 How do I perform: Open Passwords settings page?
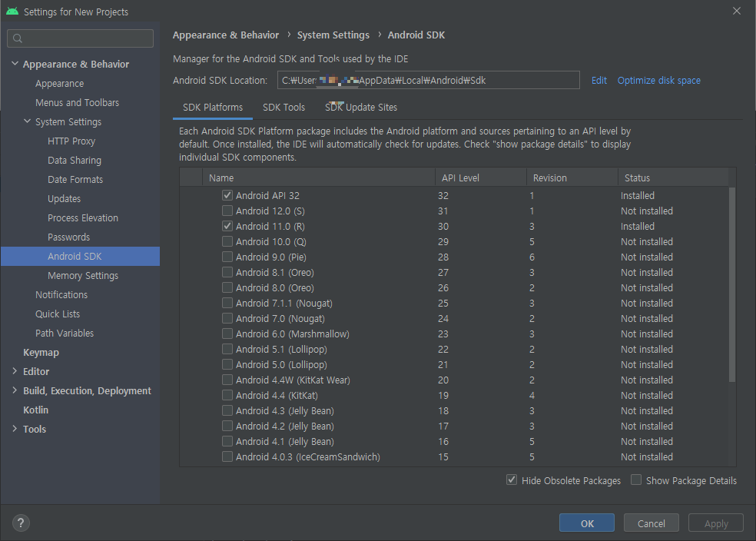pyautogui.click(x=68, y=237)
